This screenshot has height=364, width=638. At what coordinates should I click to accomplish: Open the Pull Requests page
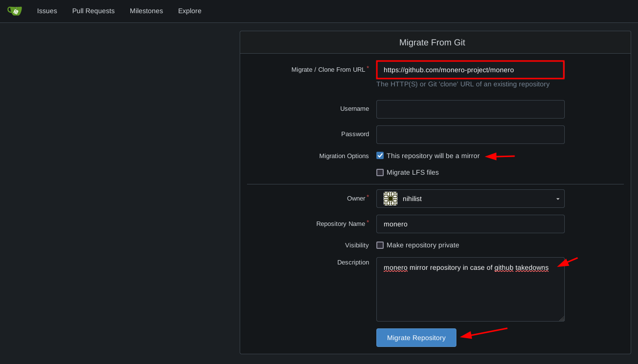(x=93, y=11)
